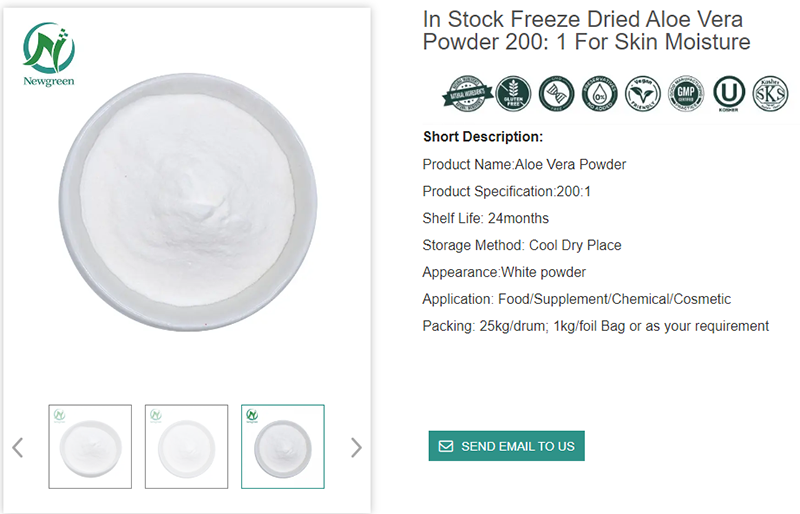
Task: Select the third highlighted product thumbnail
Action: tap(282, 446)
